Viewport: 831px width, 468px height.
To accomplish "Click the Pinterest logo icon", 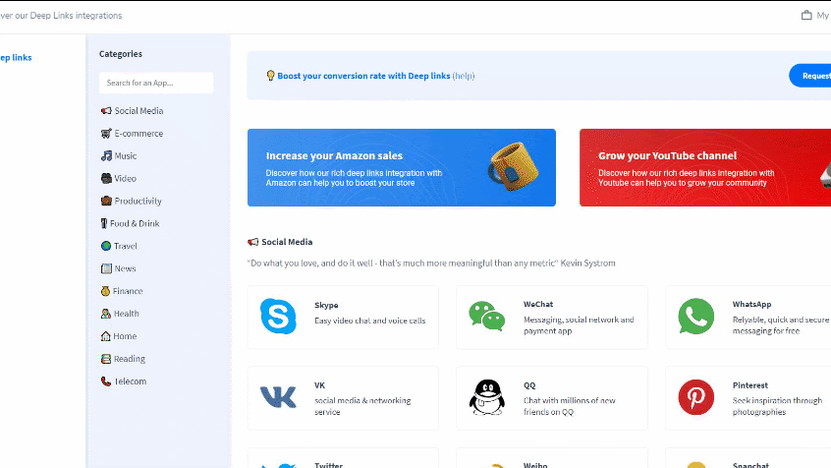I will pos(696,397).
